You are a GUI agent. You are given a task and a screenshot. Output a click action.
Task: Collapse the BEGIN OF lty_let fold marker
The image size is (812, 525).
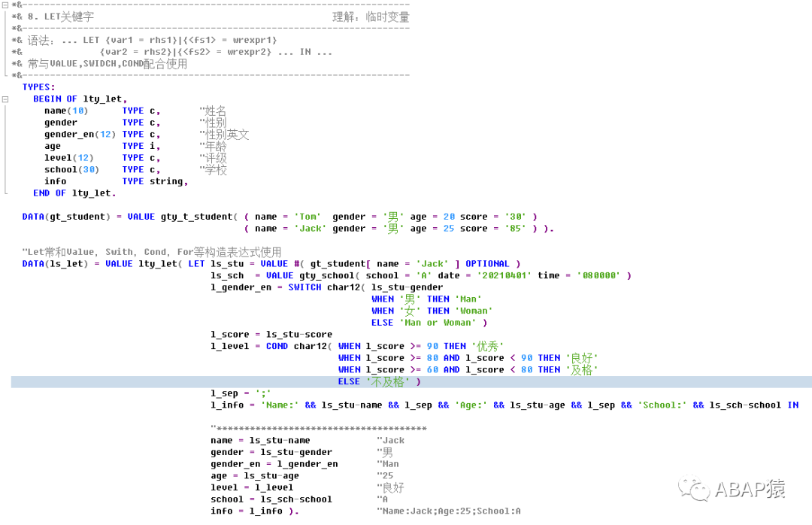(5, 99)
